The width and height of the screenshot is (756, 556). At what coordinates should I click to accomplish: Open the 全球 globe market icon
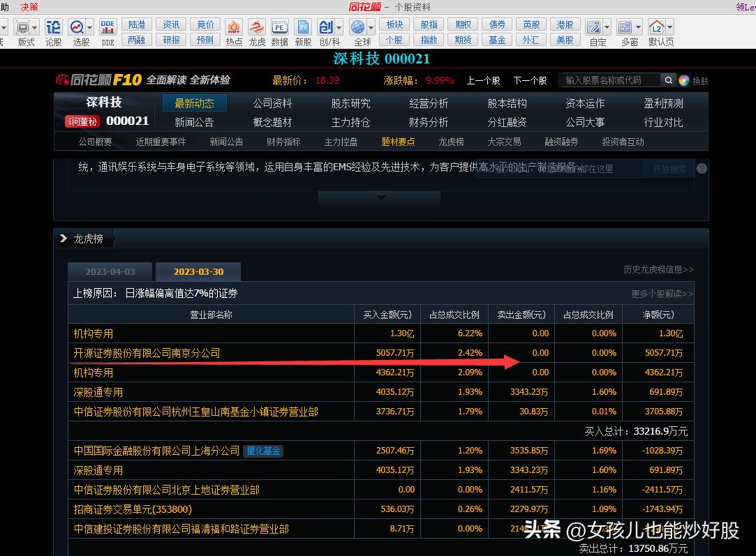tap(358, 28)
